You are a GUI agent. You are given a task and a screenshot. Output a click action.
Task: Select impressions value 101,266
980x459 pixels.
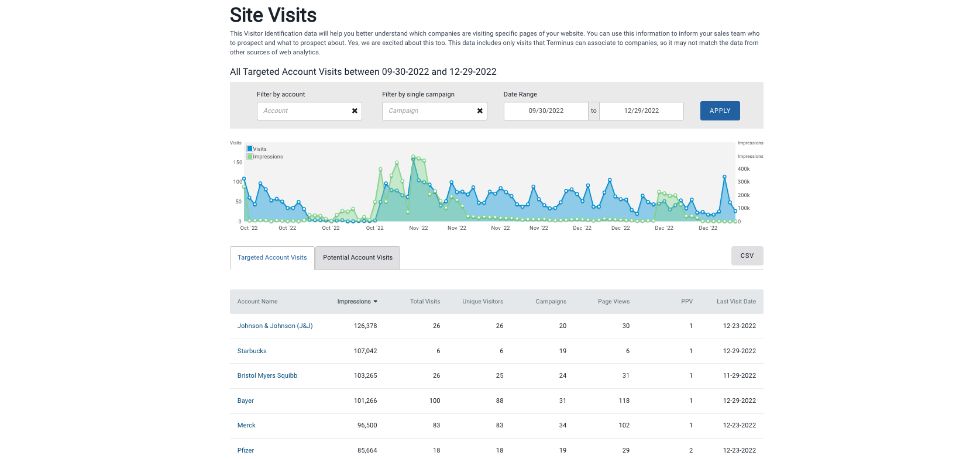pyautogui.click(x=365, y=401)
